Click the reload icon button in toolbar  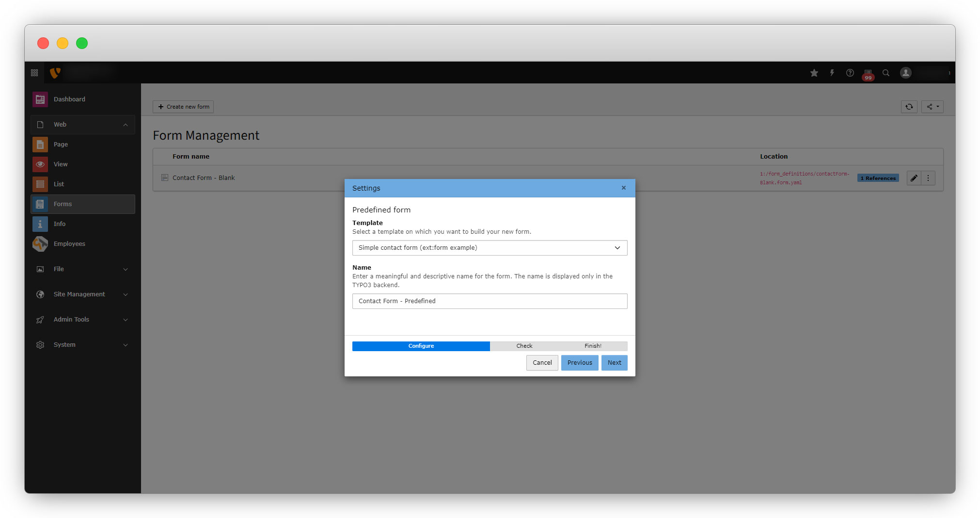coord(909,107)
